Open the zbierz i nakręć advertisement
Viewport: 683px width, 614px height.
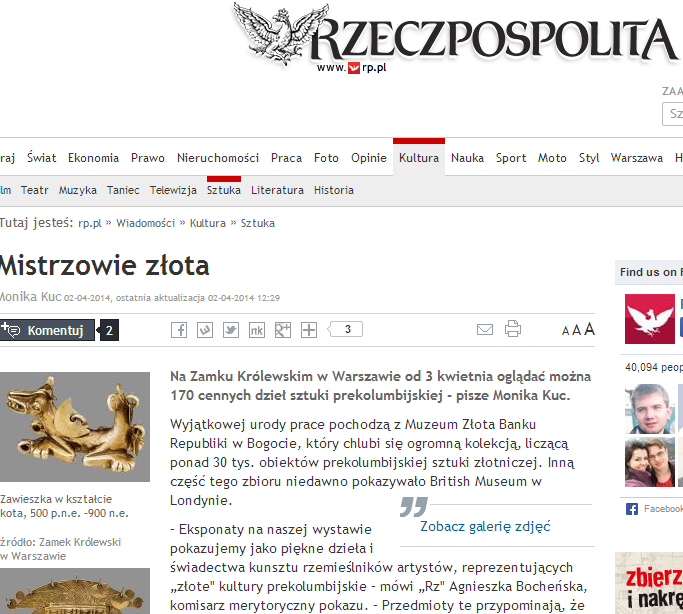point(649,583)
